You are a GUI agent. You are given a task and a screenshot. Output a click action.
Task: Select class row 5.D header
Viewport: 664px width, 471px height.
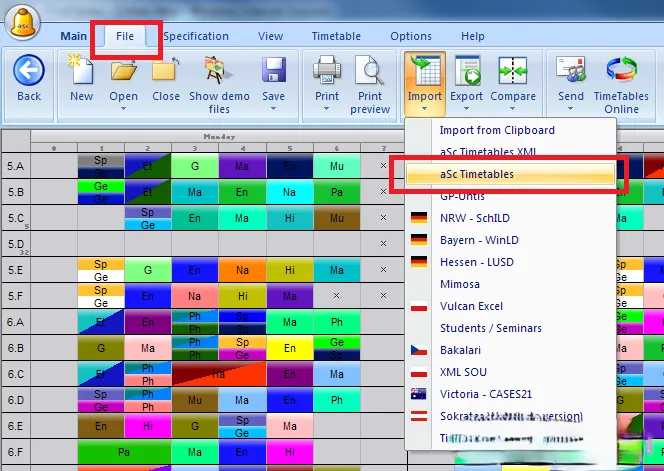[16, 244]
